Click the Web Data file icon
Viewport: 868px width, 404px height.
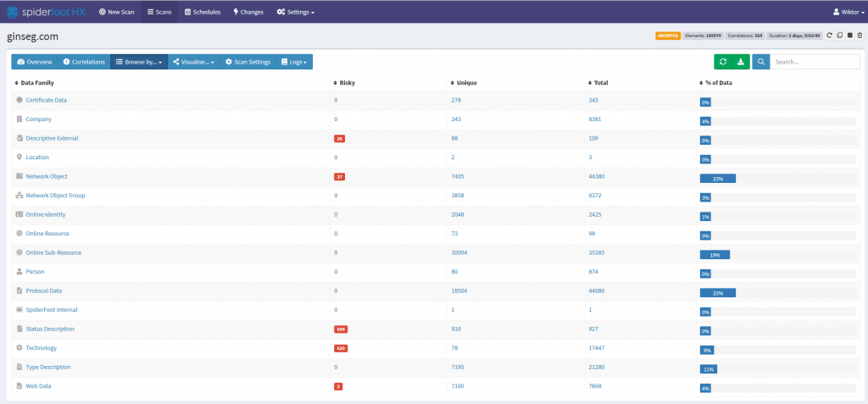click(19, 385)
